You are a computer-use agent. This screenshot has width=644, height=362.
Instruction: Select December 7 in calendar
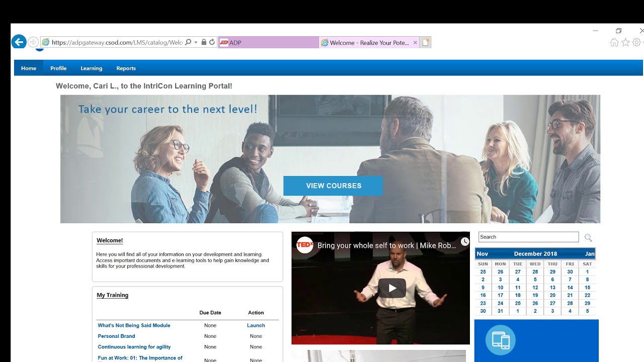click(x=570, y=280)
